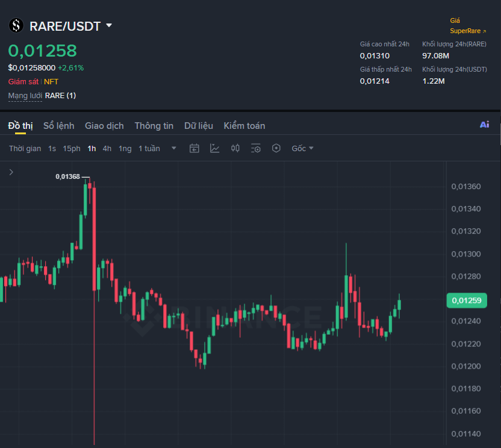Open the Kiểm toán tab

(244, 126)
